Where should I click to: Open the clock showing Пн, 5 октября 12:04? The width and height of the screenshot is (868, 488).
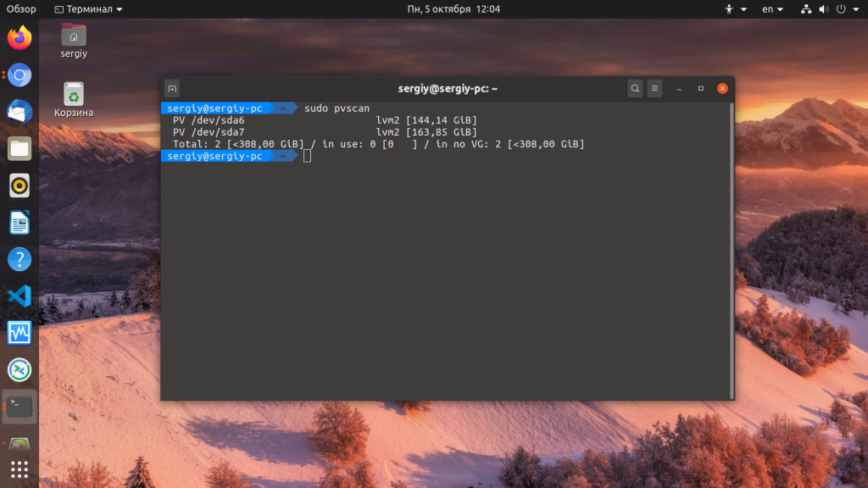453,9
